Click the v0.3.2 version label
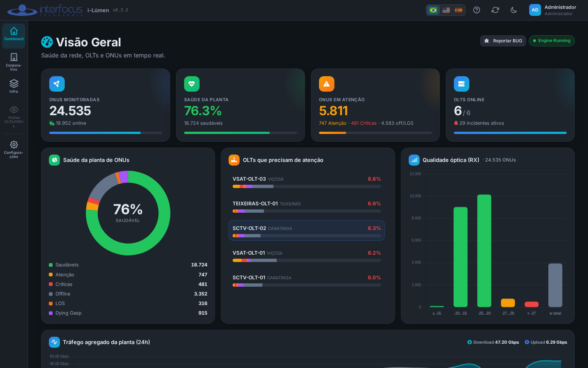 [121, 10]
